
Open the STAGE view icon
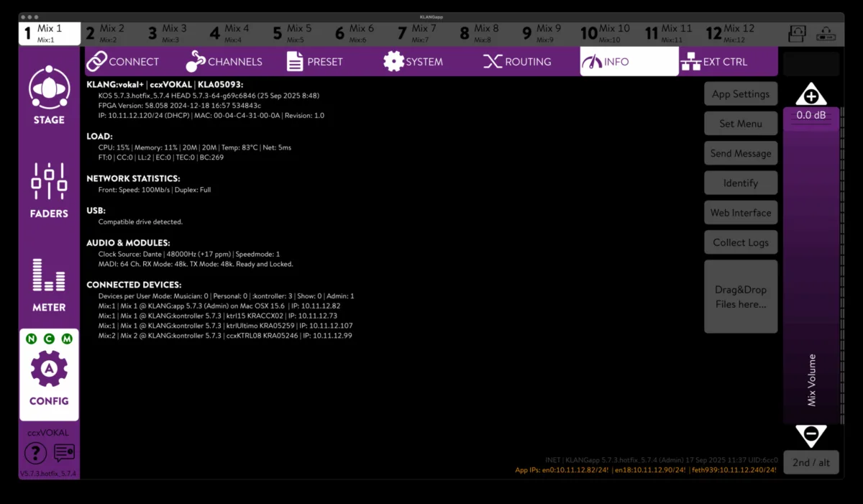49,88
